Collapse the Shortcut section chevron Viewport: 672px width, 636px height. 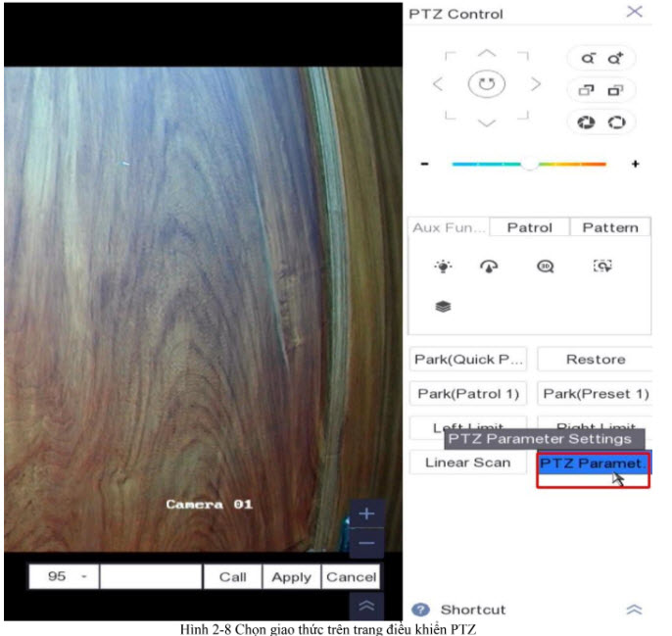(x=634, y=610)
